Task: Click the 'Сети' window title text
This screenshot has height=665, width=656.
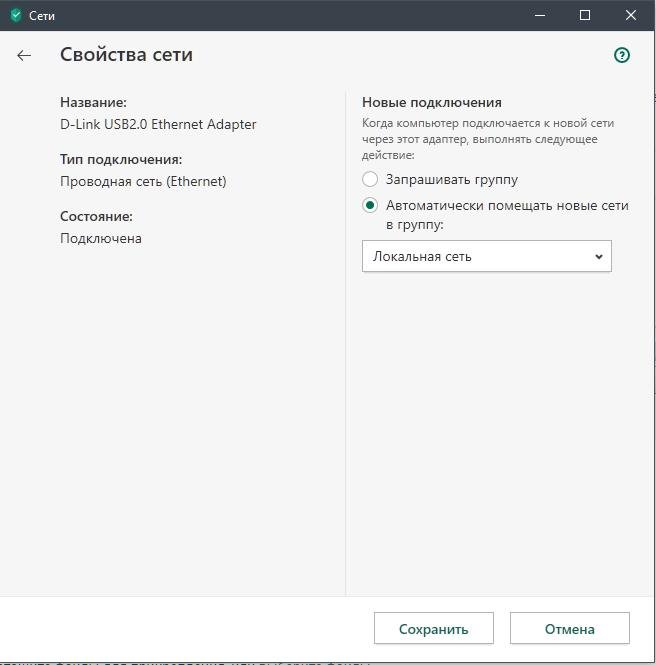Action: 42,16
